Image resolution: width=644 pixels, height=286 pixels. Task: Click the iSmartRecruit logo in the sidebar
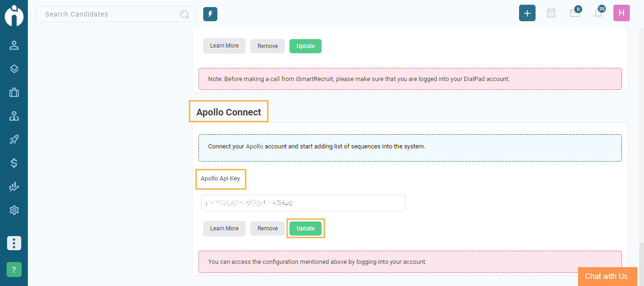coord(14,15)
